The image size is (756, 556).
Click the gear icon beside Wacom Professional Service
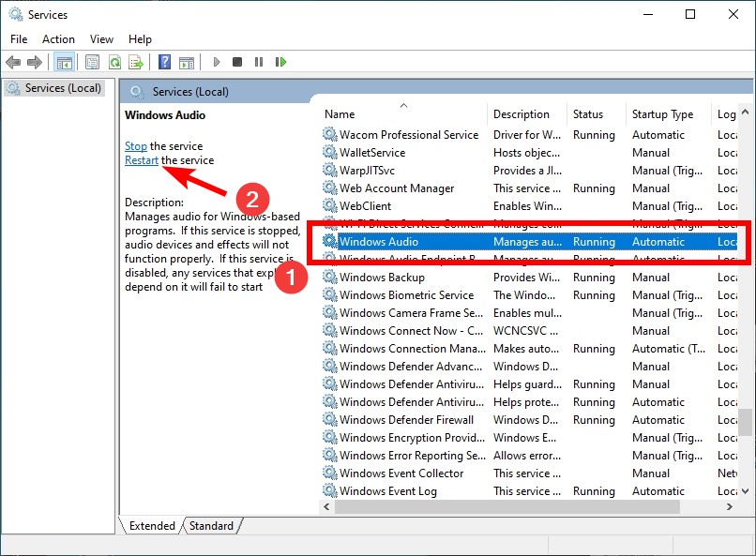pos(330,134)
